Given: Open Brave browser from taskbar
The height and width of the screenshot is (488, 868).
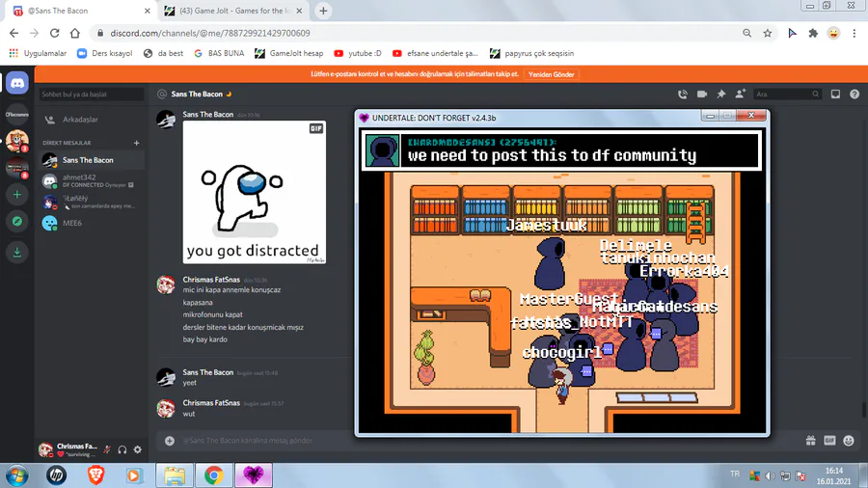Looking at the screenshot, I should (95, 475).
